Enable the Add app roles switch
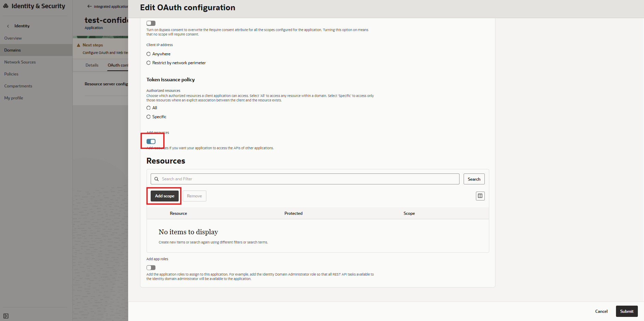 click(x=151, y=268)
